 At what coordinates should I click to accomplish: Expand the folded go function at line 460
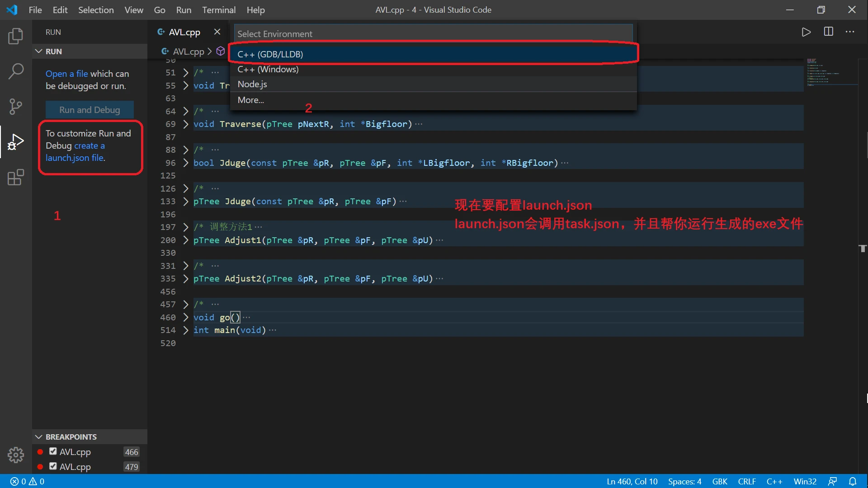185,317
